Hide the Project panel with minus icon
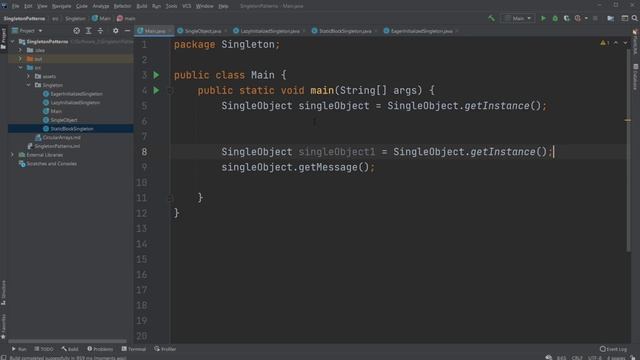The width and height of the screenshot is (640, 360). tap(127, 31)
